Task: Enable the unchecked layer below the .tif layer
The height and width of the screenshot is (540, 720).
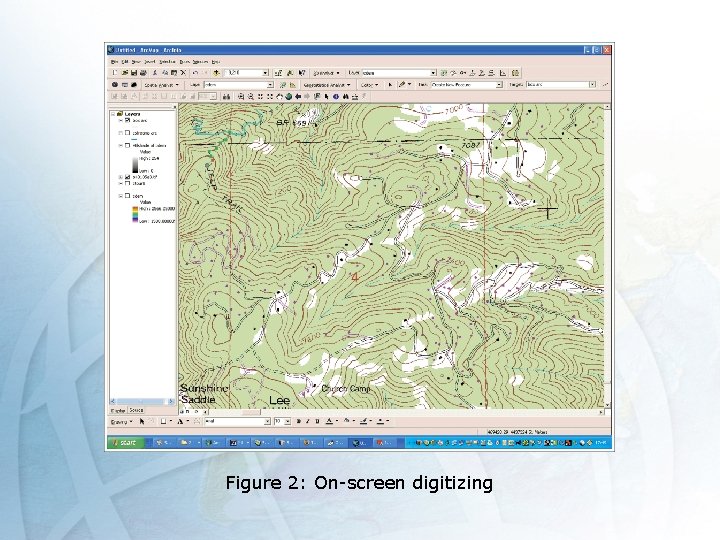Action: point(128,183)
